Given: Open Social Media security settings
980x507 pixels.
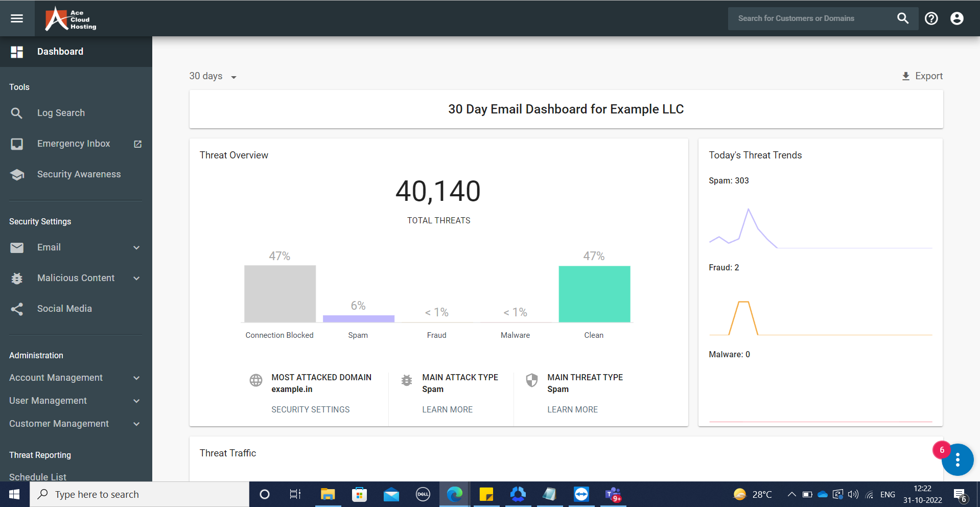Looking at the screenshot, I should pyautogui.click(x=64, y=308).
